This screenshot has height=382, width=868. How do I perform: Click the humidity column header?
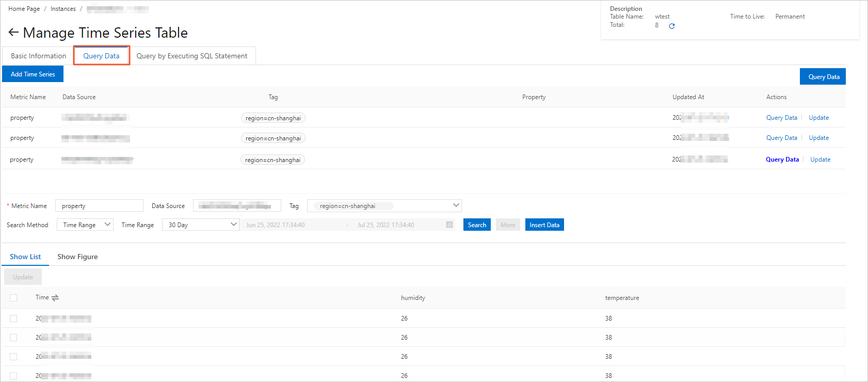(x=413, y=298)
